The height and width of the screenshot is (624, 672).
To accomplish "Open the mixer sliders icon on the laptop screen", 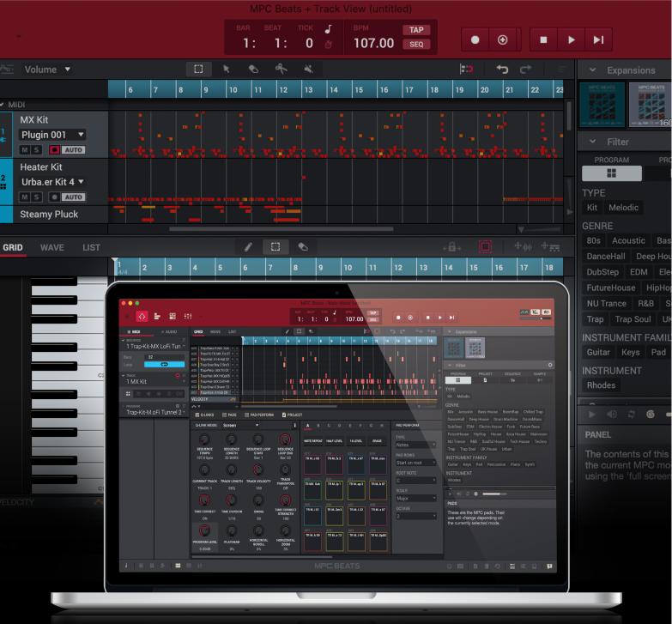I will tap(188, 316).
